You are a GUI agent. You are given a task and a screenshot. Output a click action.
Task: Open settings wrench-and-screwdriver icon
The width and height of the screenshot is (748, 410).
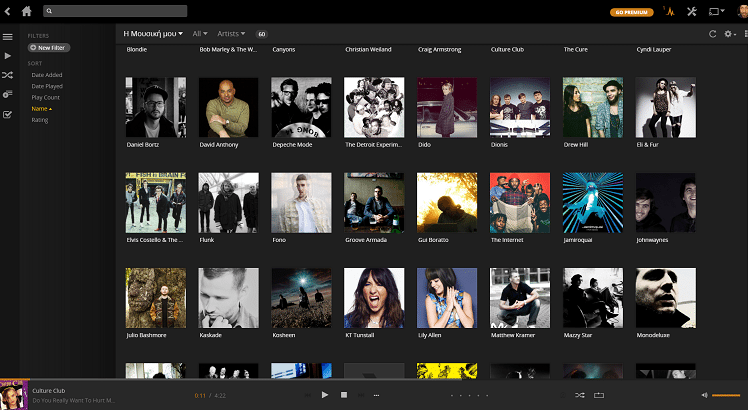(x=692, y=11)
